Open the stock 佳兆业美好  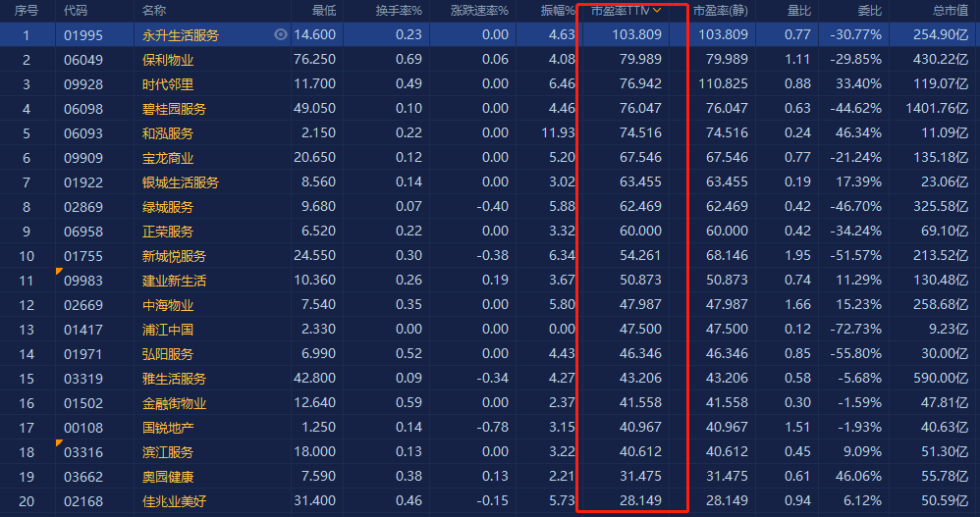[175, 501]
